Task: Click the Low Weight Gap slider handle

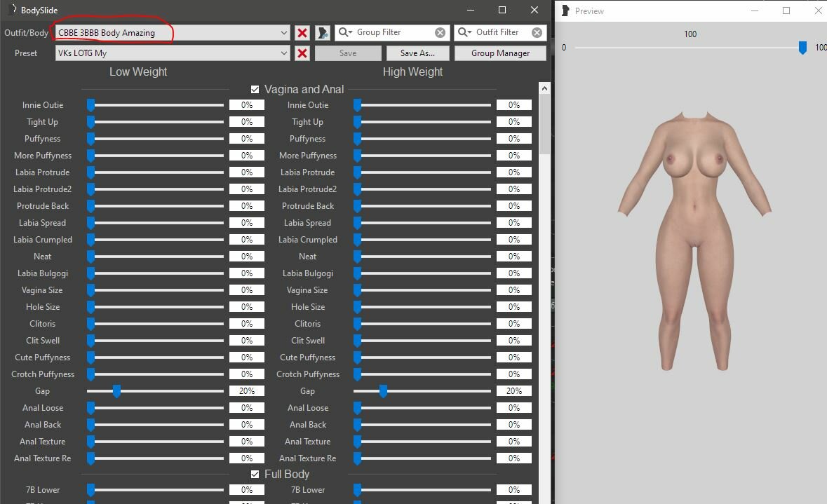Action: [117, 391]
